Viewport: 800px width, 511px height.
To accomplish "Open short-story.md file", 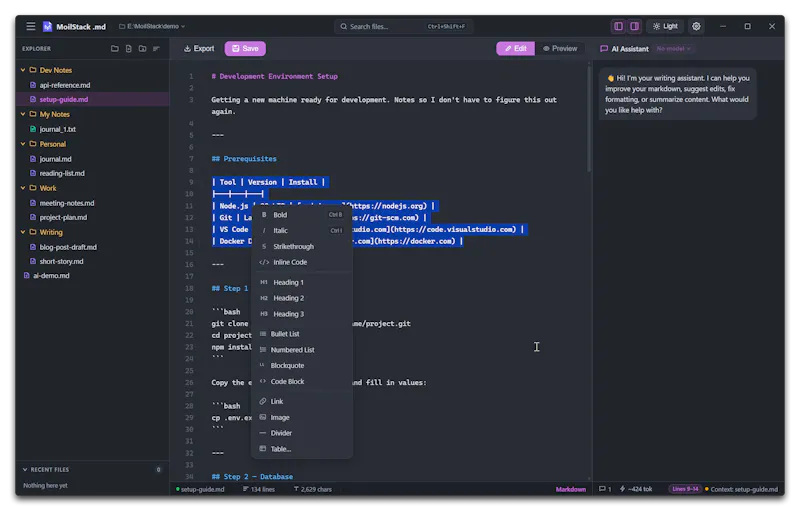I will click(92, 261).
